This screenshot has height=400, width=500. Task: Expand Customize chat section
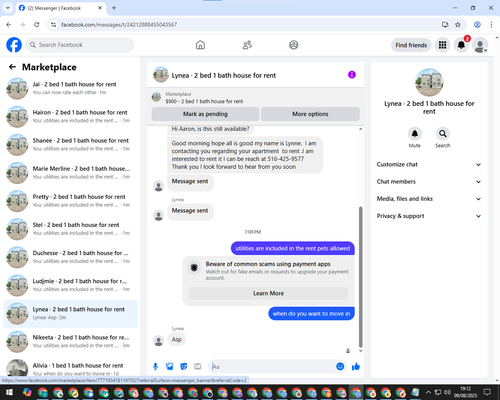point(429,164)
